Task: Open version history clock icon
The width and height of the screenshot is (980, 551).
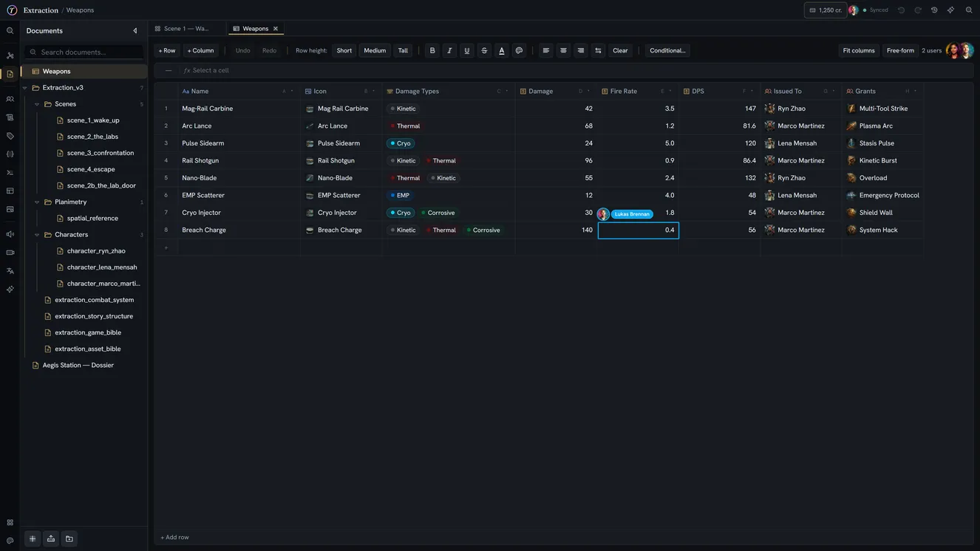Action: pyautogui.click(x=934, y=10)
